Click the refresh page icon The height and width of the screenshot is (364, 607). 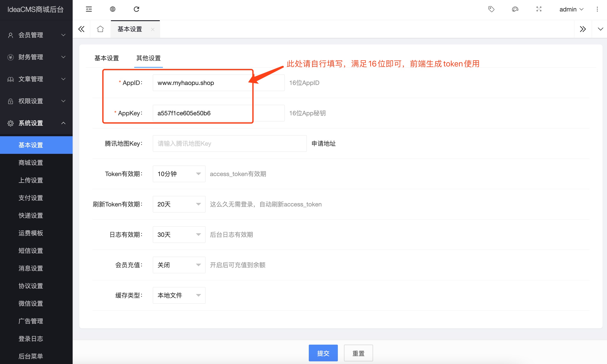point(136,9)
